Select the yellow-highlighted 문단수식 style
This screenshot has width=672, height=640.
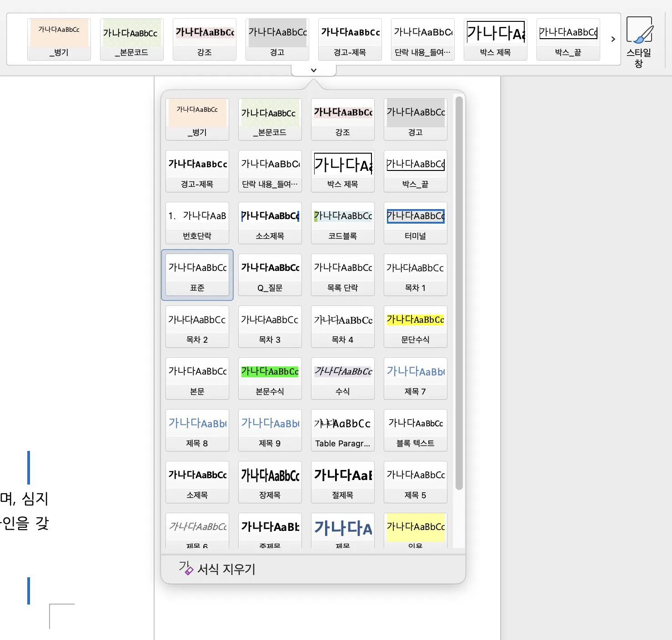click(416, 327)
